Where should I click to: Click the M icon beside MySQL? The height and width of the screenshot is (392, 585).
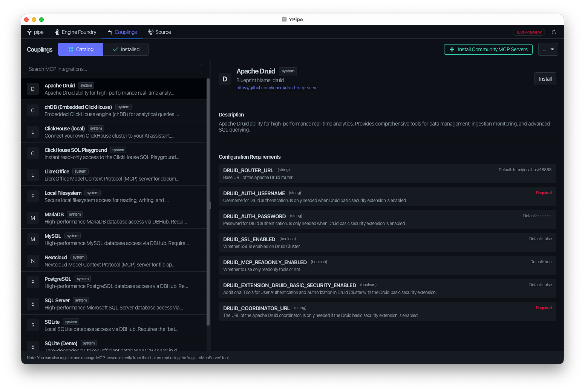pyautogui.click(x=33, y=239)
